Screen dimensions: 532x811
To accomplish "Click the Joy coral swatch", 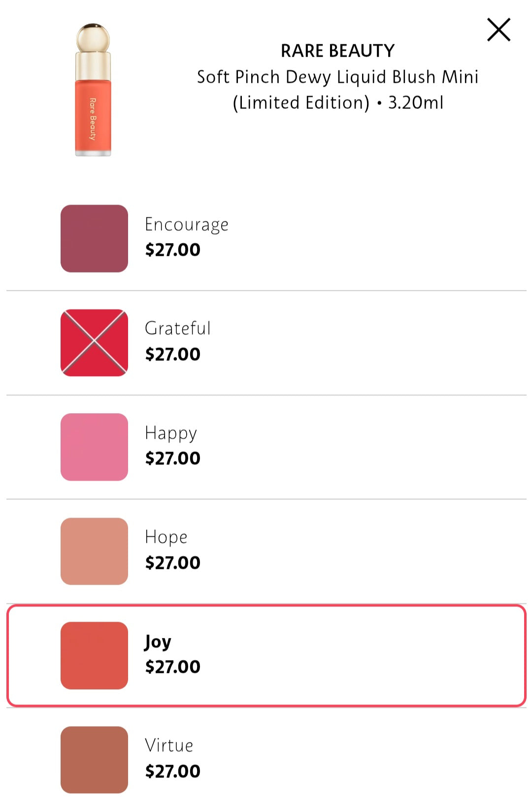I will [94, 655].
